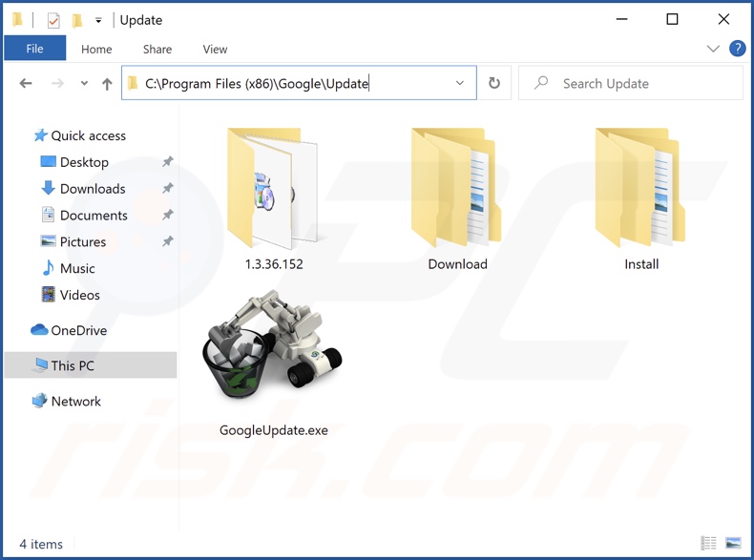754x560 pixels.
Task: Select Desktop in navigation pane
Action: point(84,162)
